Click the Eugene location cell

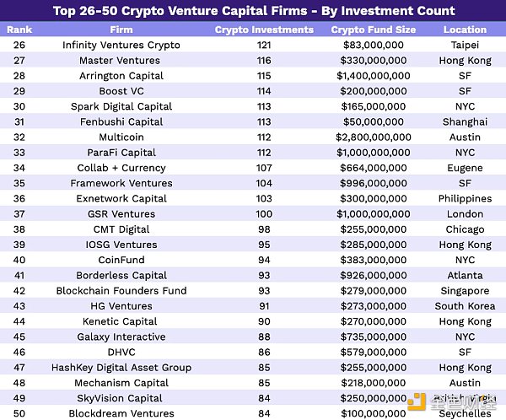pyautogui.click(x=465, y=168)
